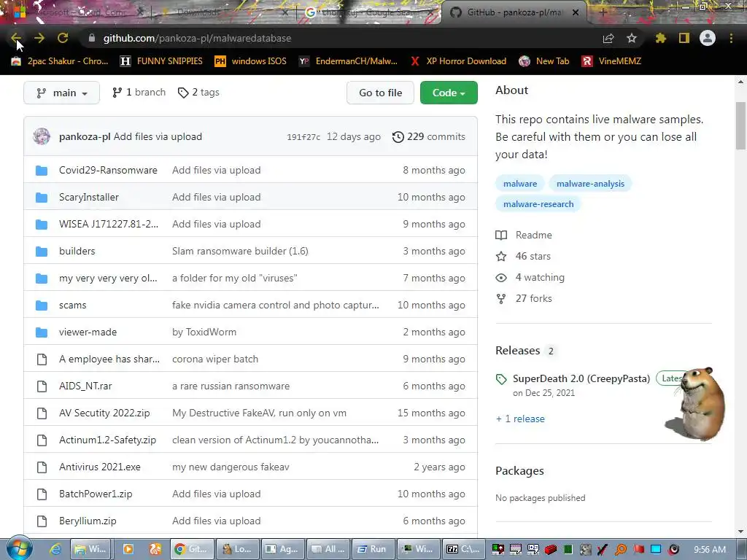Open the Antivirus 2021.exe file
The image size is (747, 560).
[99, 467]
